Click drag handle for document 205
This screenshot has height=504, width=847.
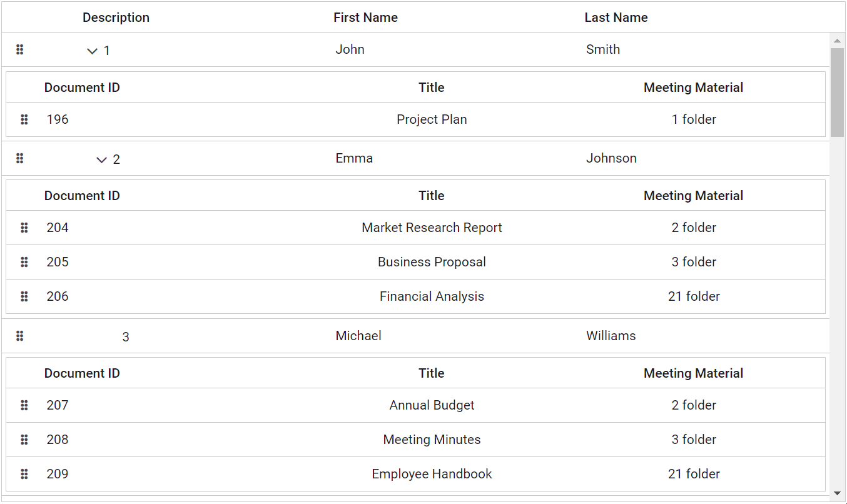pyautogui.click(x=24, y=262)
